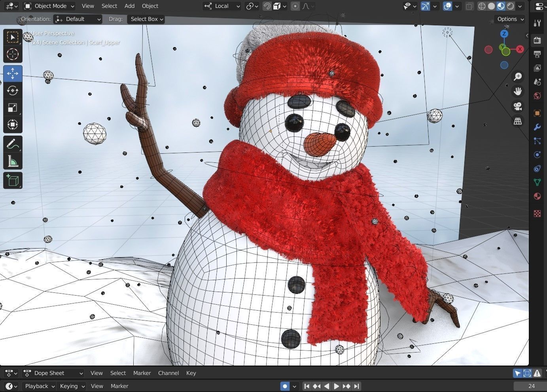Open the World properties tab
Viewport: 547px width, 392px height.
click(537, 96)
